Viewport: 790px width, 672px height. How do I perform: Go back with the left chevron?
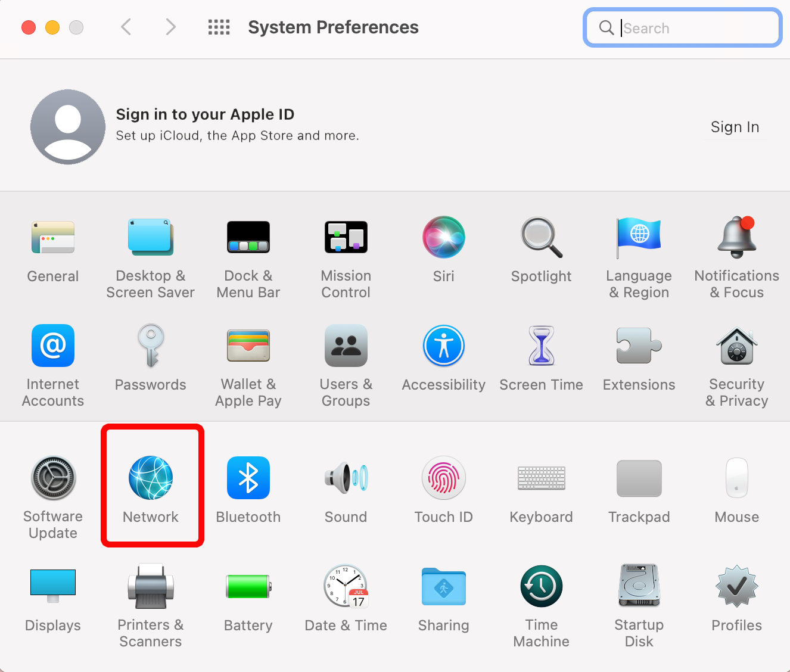pos(126,27)
